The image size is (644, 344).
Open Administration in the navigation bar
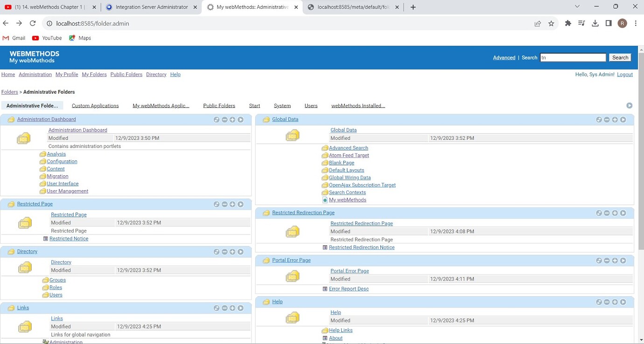coord(35,75)
